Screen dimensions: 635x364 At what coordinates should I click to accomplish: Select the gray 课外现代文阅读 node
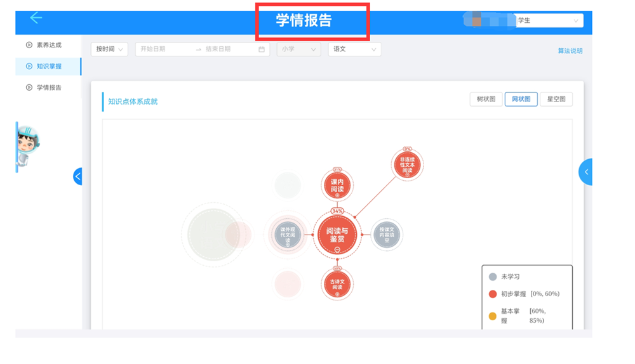click(288, 235)
